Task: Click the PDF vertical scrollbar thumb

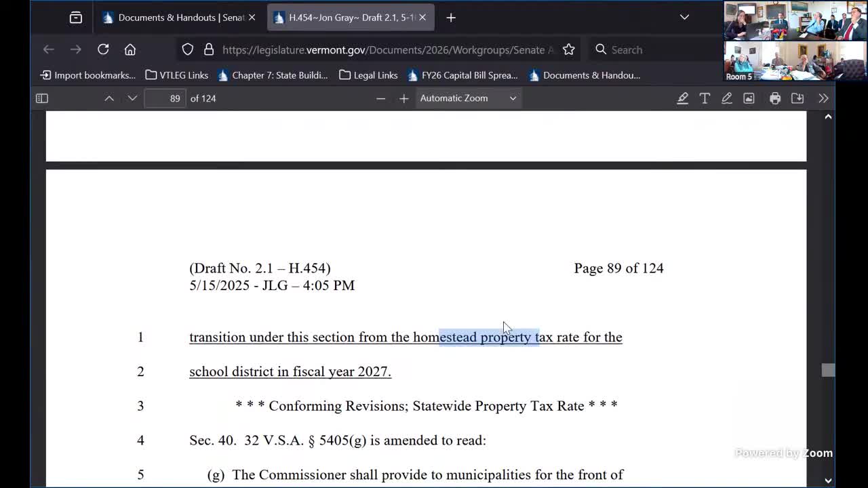Action: 828,370
